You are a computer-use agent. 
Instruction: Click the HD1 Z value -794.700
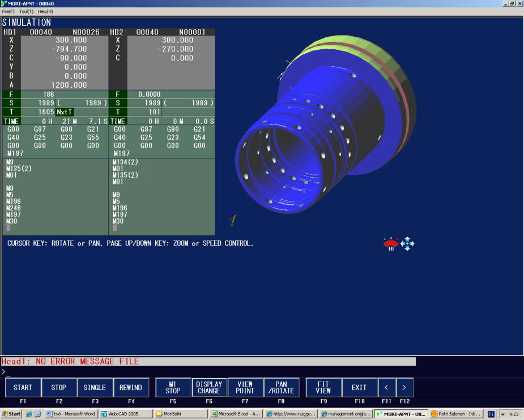tap(69, 49)
